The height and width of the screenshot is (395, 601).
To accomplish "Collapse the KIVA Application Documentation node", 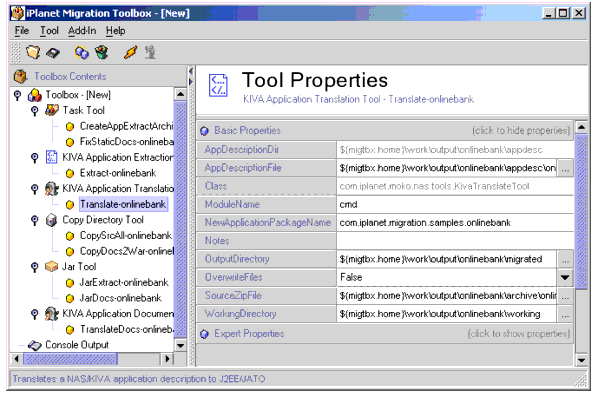I will tap(34, 314).
